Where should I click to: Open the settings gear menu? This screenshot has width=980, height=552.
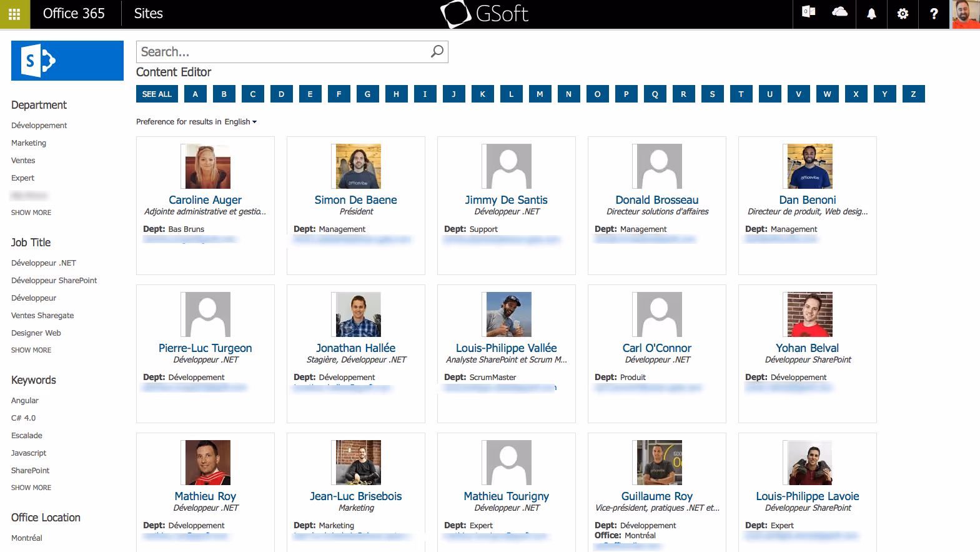tap(903, 14)
